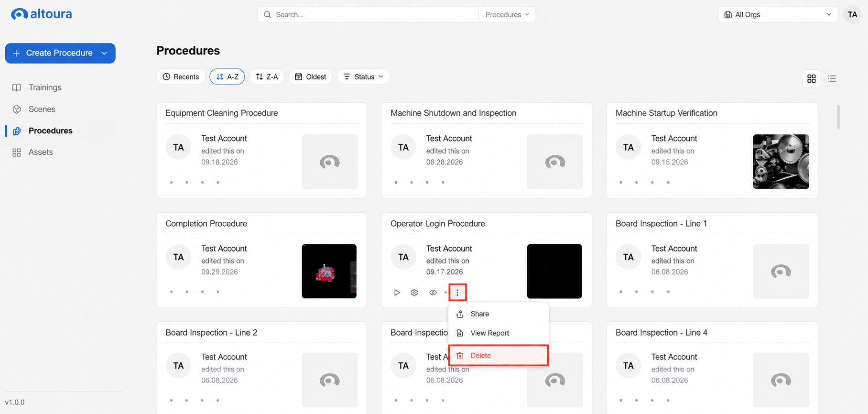
Task: Click eye preview icon on Operator Login Procedure
Action: (433, 293)
